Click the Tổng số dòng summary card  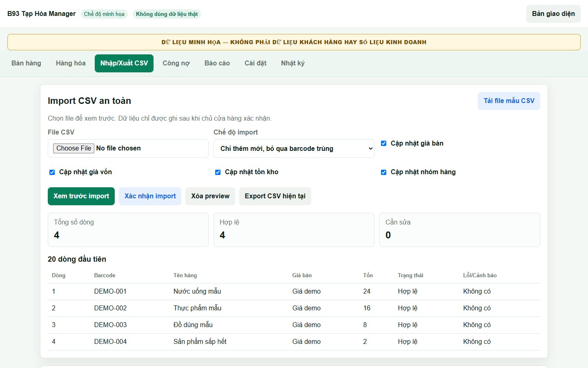coord(128,230)
